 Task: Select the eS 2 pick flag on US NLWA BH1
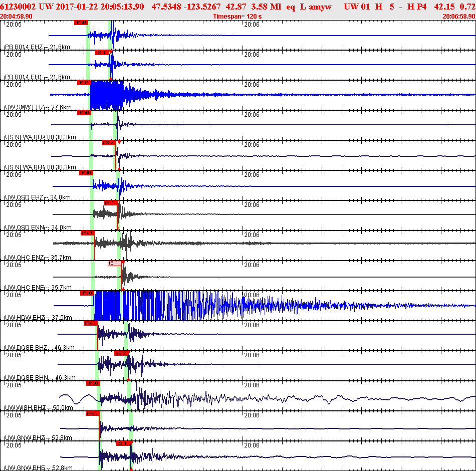tap(108, 143)
